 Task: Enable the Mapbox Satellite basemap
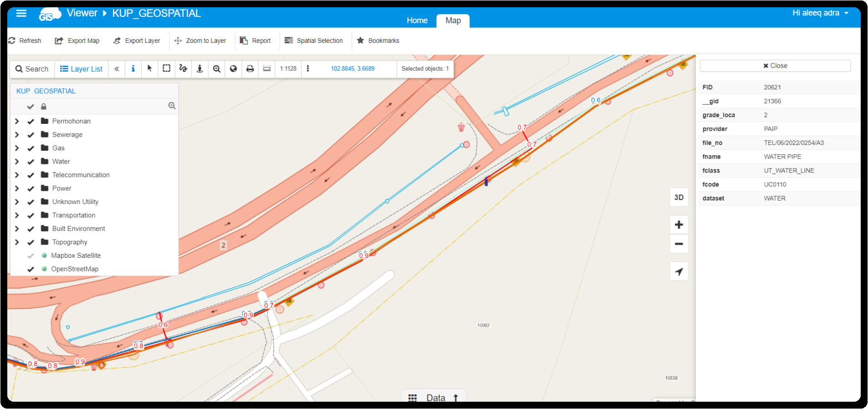(31, 256)
